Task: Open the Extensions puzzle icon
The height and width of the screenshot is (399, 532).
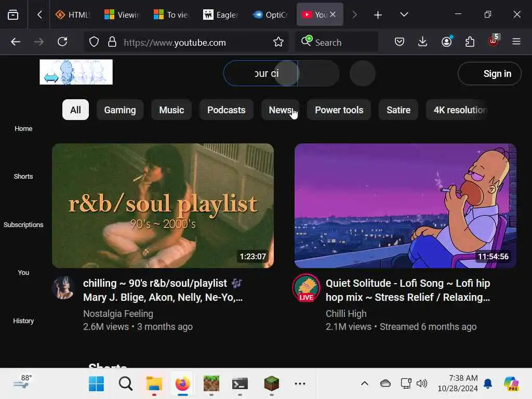Action: pyautogui.click(x=470, y=42)
